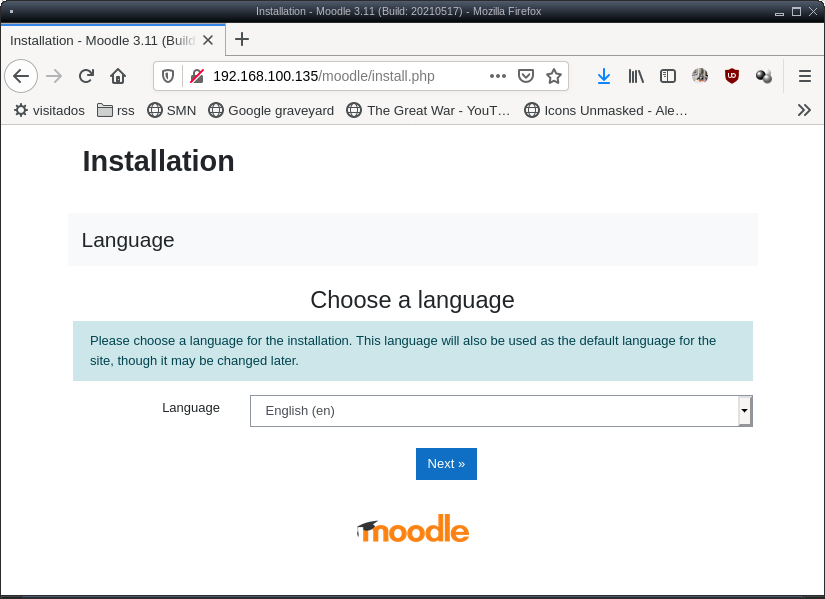Click the Moodle logo
This screenshot has width=825, height=599.
coord(413,529)
